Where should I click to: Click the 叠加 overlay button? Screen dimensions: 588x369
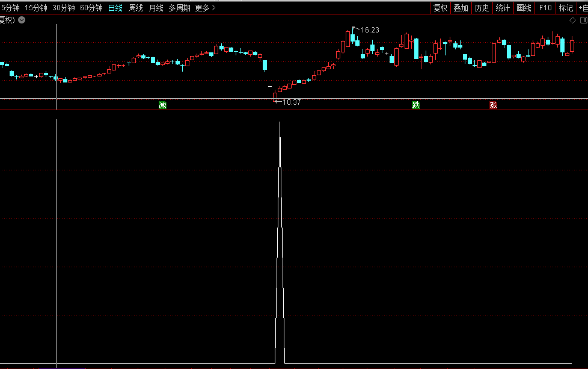[461, 8]
